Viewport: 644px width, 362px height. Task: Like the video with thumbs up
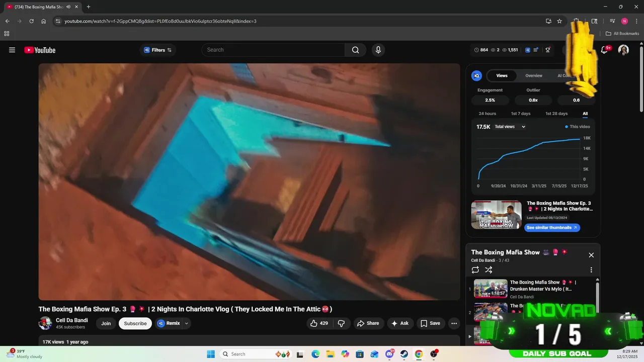point(319,323)
